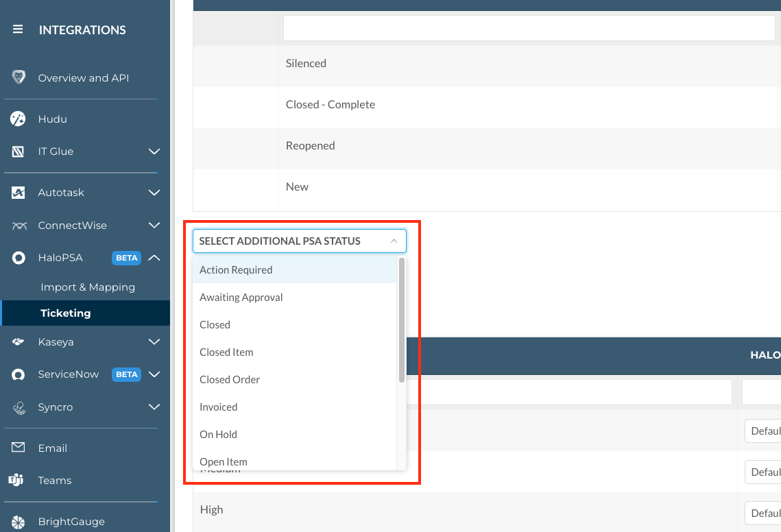Open the Hudu integration page
Screen dimensions: 781x532
pyautogui.click(x=52, y=119)
